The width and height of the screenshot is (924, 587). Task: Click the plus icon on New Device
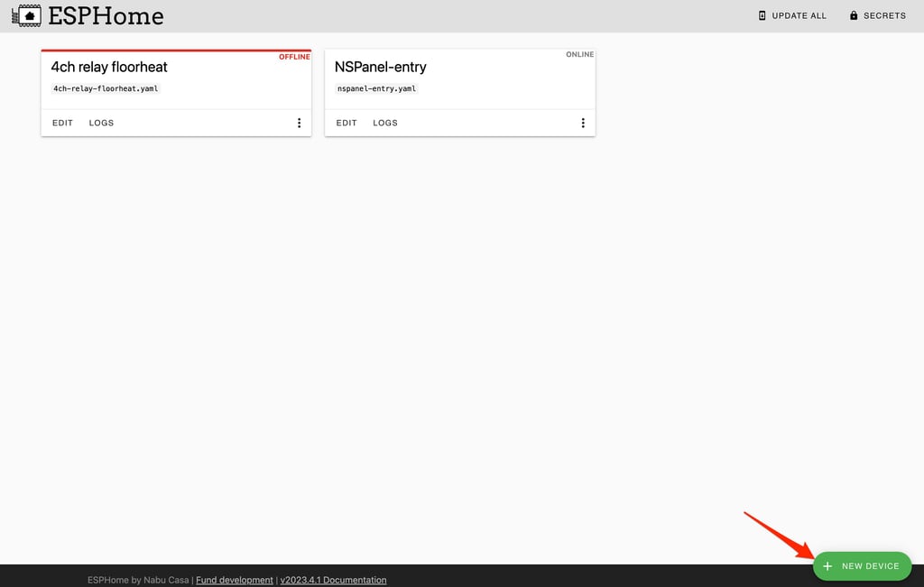pos(827,565)
